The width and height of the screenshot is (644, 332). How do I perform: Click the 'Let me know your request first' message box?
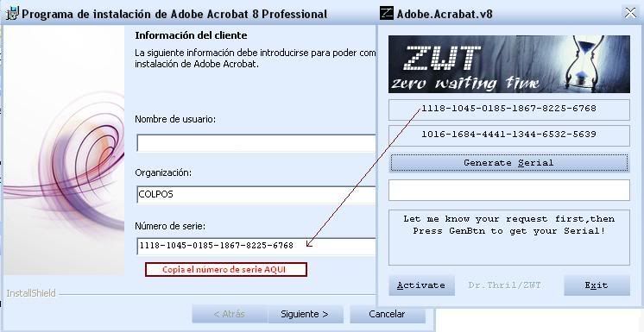point(508,237)
